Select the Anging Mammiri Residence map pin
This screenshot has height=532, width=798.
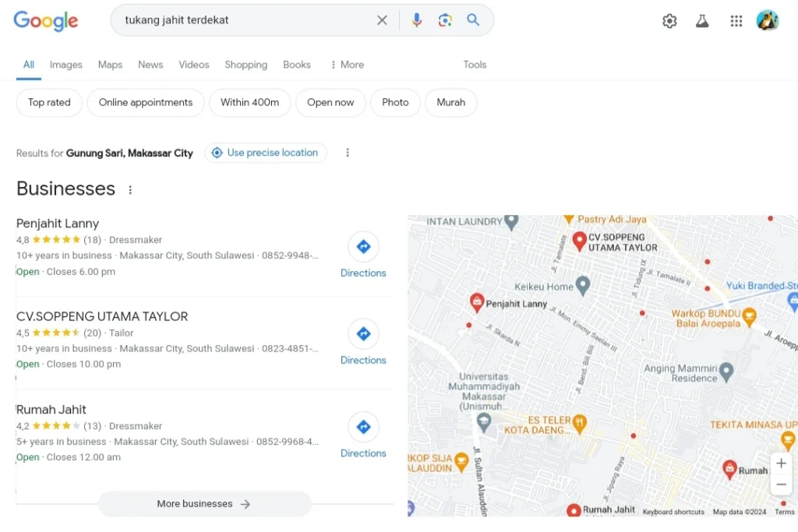point(726,372)
